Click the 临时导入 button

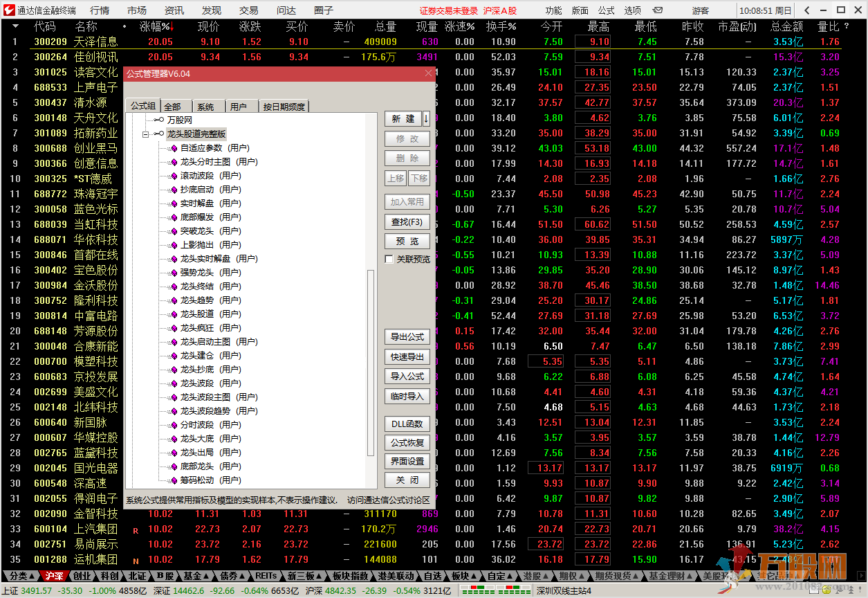click(x=407, y=397)
